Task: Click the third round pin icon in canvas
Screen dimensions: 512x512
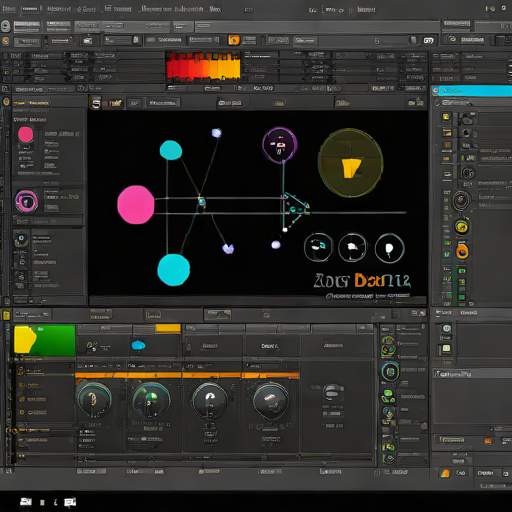Action: pos(389,248)
